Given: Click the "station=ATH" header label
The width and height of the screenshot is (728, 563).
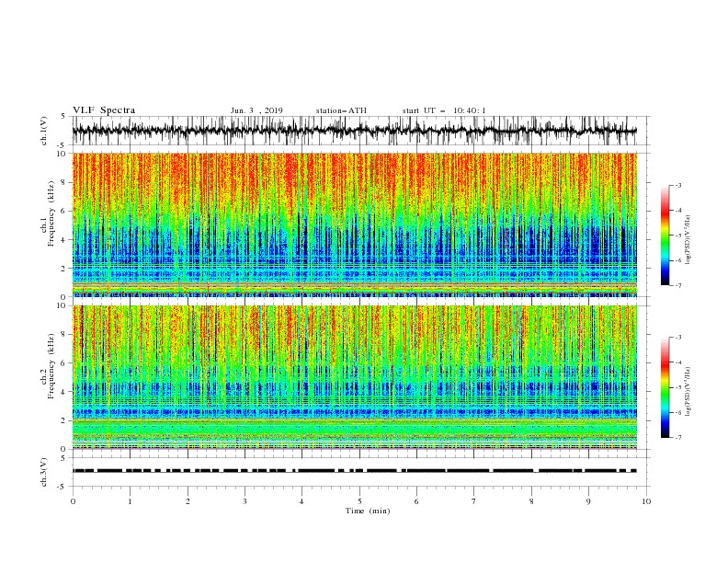Looking at the screenshot, I should (x=341, y=110).
